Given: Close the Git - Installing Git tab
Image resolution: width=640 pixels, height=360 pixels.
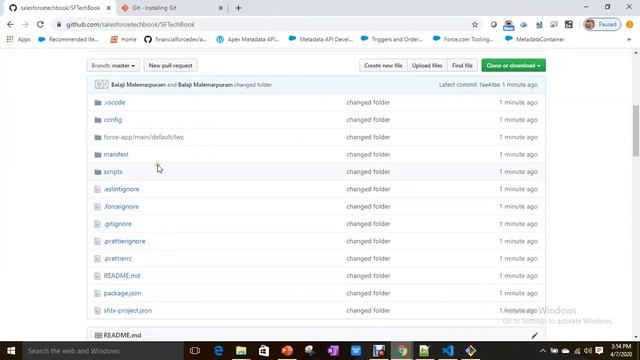Looking at the screenshot, I should (x=220, y=8).
